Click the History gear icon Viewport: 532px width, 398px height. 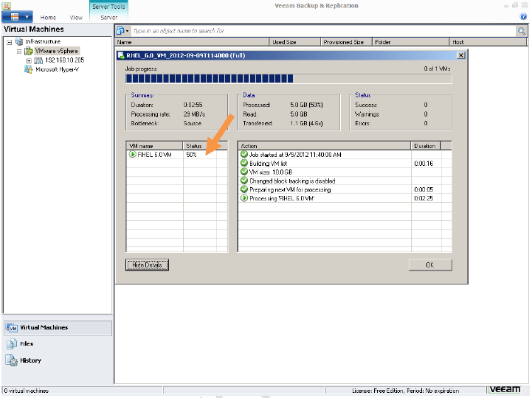12,360
